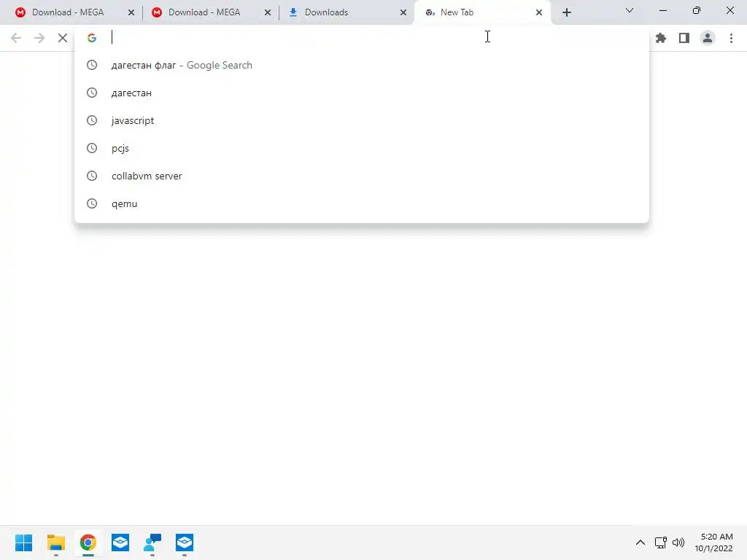
Task: Choose the 'дагестан' suggestion
Action: tap(362, 93)
